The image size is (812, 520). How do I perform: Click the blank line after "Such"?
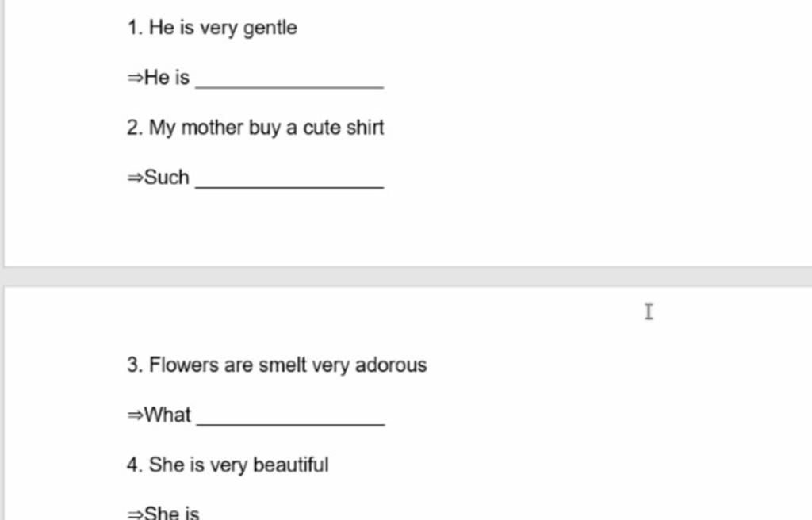coord(289,182)
